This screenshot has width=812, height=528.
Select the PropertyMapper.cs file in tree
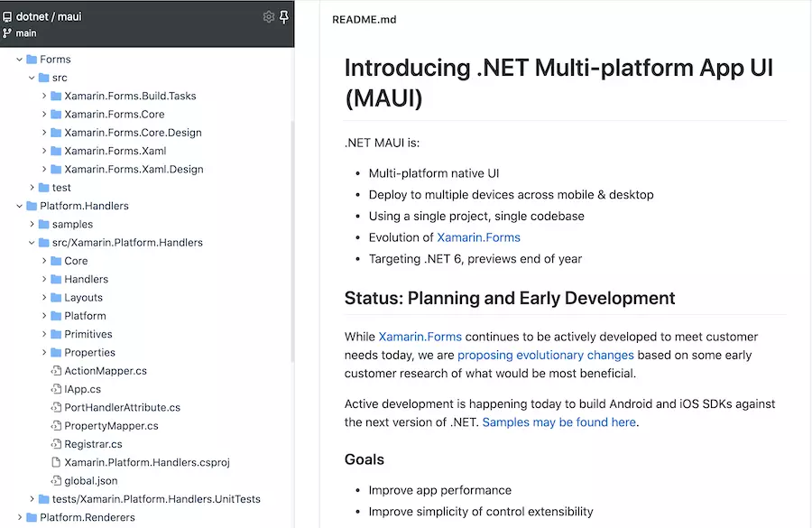click(111, 426)
